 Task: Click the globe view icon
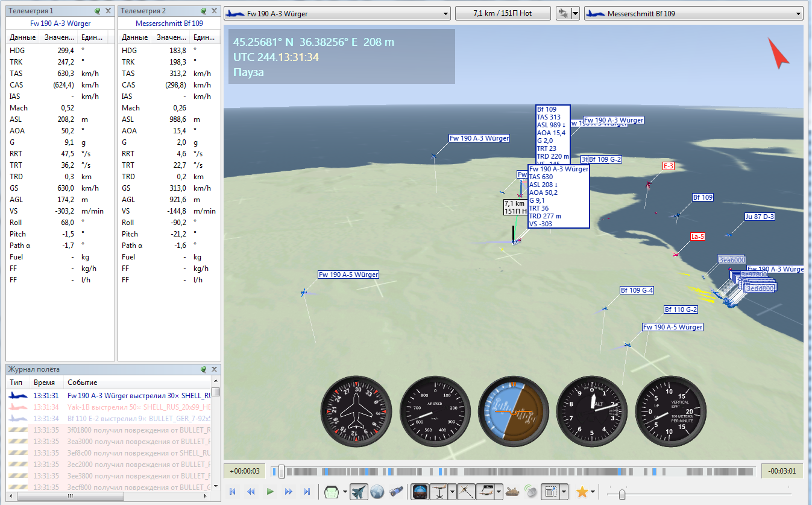tap(377, 492)
